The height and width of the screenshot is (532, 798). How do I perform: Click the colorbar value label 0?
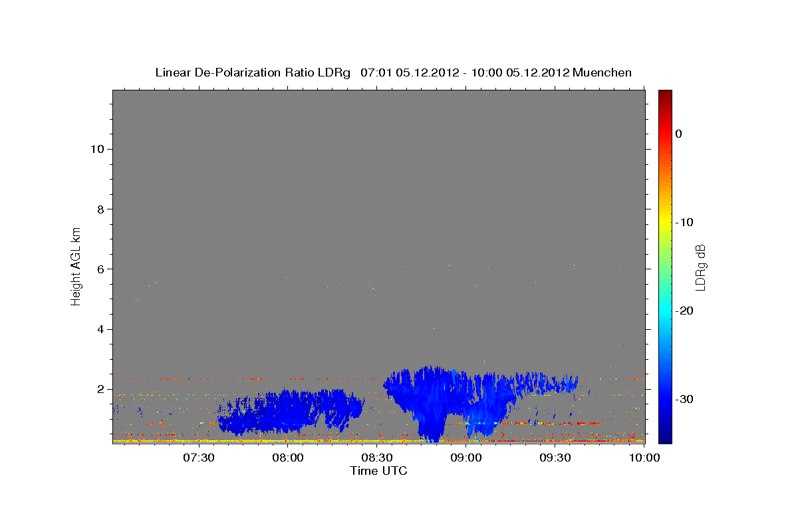pos(679,134)
